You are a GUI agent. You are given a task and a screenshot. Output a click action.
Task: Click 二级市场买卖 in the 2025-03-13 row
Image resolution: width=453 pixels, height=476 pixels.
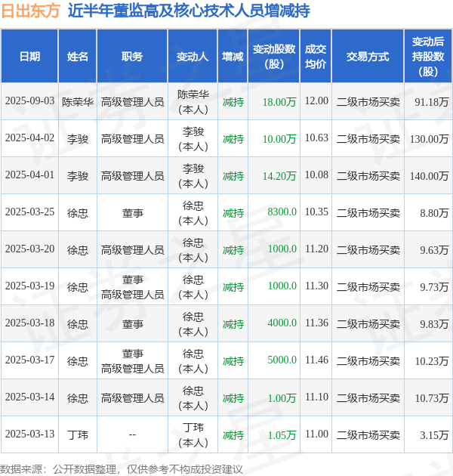tap(368, 435)
